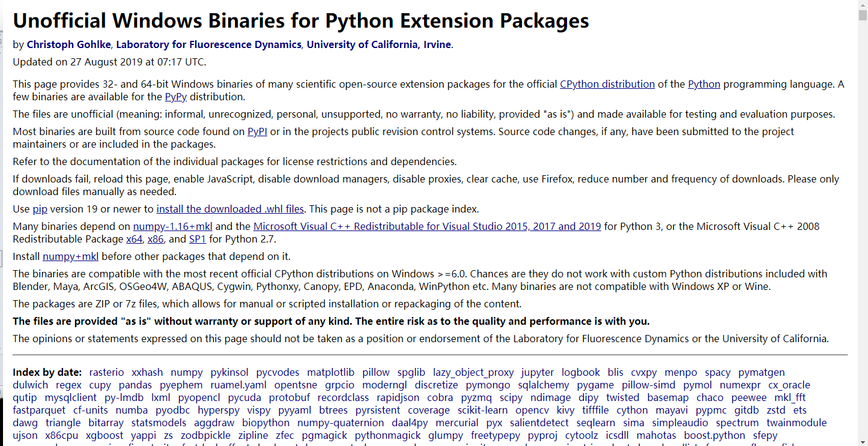Open 'install the downloaded .whl files' link
Image resolution: width=868 pixels, height=446 pixels.
(x=230, y=209)
